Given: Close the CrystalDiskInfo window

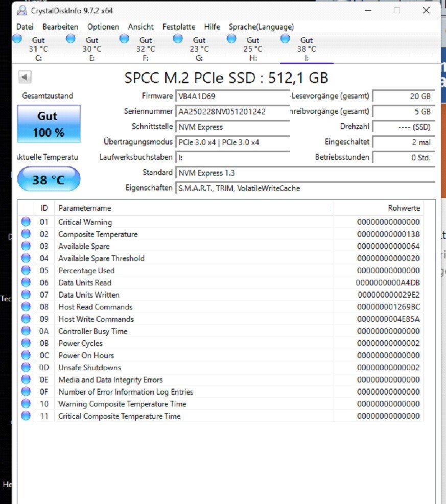Looking at the screenshot, I should tap(427, 11).
